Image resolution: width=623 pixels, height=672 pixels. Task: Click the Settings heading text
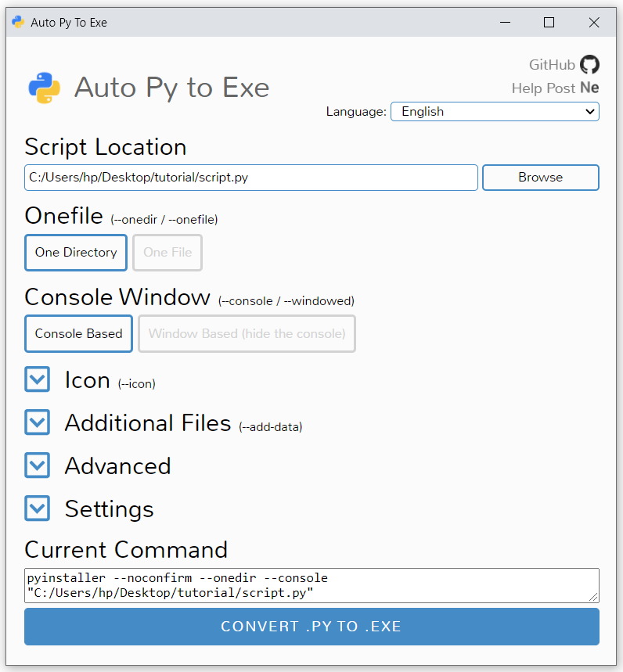[110, 509]
